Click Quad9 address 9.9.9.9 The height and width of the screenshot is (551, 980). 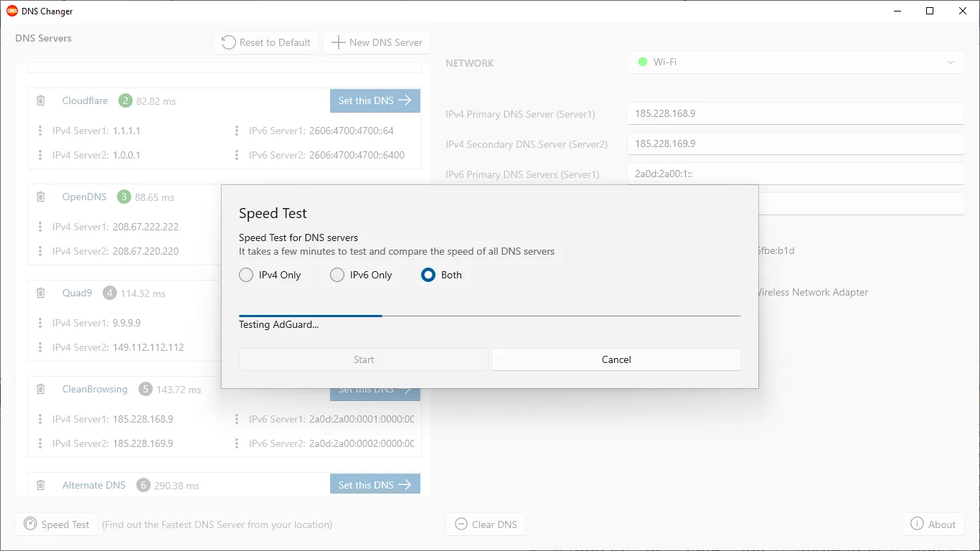point(126,323)
